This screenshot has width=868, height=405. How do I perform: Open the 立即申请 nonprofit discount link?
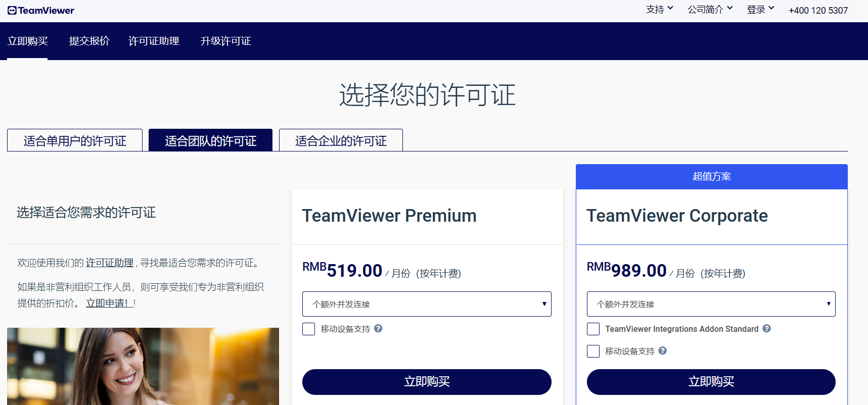click(110, 303)
